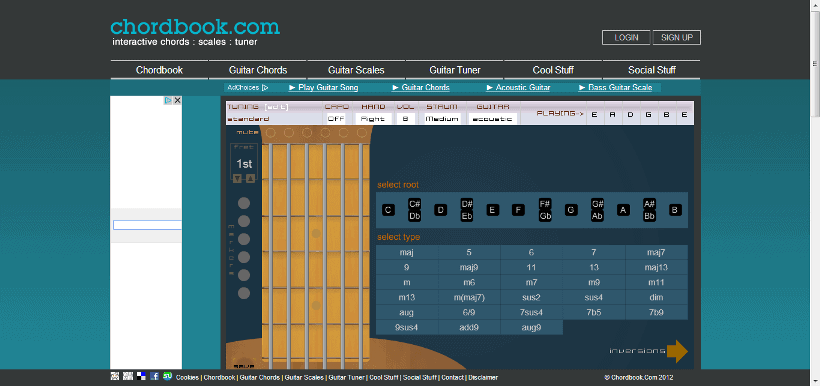820x386 pixels.
Task: Select root note Eb
Action: point(467,216)
